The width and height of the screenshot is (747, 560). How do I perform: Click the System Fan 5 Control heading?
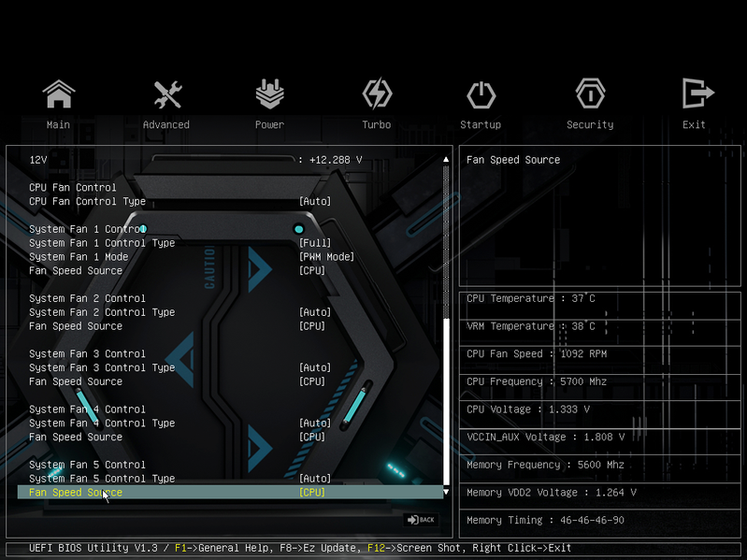pyautogui.click(x=87, y=465)
